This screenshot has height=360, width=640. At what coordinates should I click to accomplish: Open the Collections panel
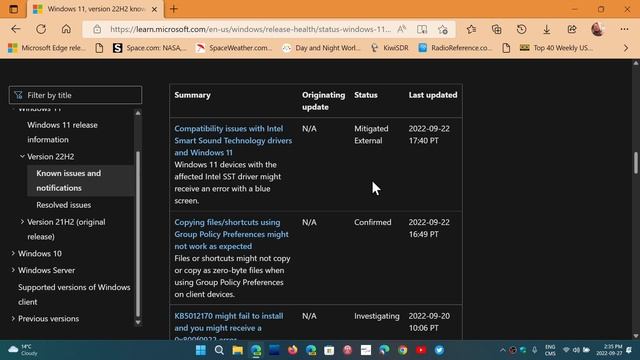[496, 29]
